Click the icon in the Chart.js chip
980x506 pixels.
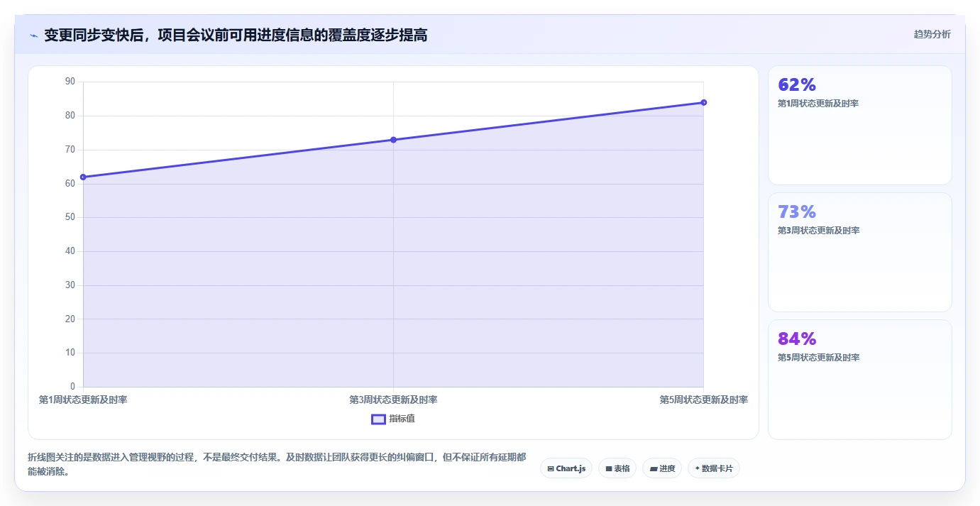(x=551, y=468)
